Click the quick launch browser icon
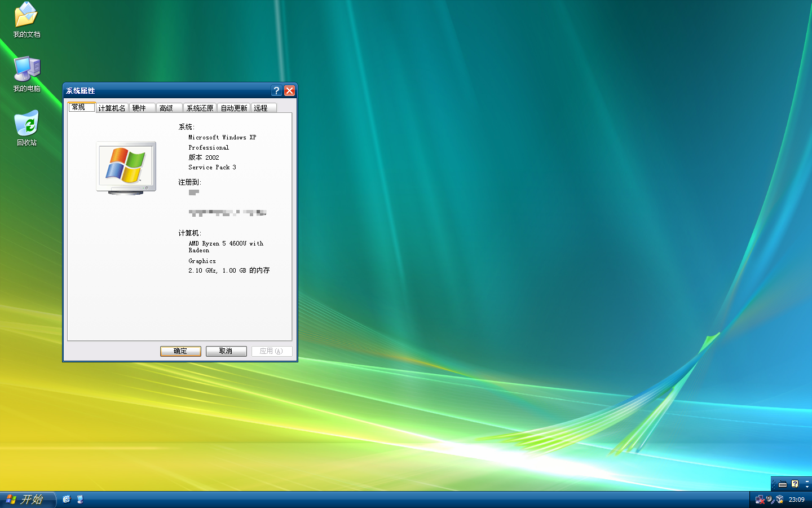812x508 pixels. point(67,500)
